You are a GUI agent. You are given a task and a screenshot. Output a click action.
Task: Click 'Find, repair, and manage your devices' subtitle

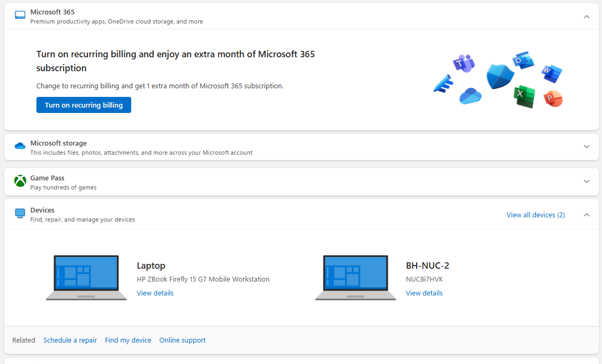pos(82,220)
